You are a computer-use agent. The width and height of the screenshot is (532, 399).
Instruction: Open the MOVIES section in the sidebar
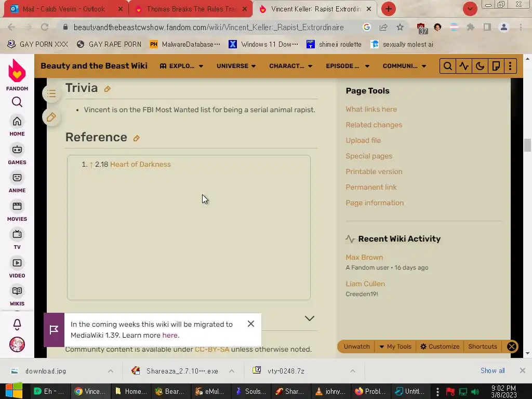[17, 211]
